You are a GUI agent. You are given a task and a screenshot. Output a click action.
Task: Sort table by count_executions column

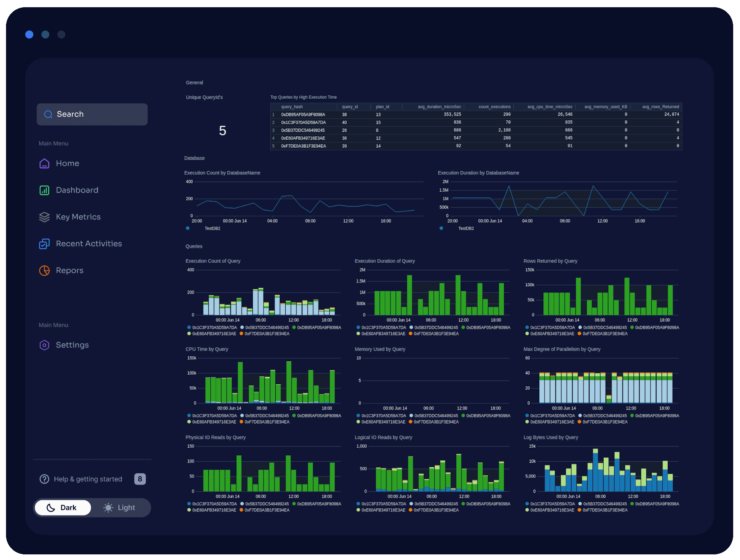coord(494,107)
